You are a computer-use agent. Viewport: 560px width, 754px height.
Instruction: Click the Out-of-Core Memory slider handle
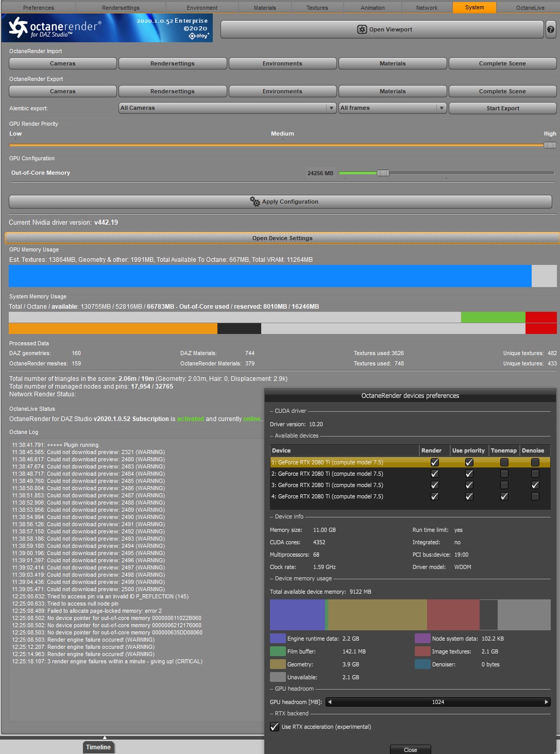tap(383, 173)
